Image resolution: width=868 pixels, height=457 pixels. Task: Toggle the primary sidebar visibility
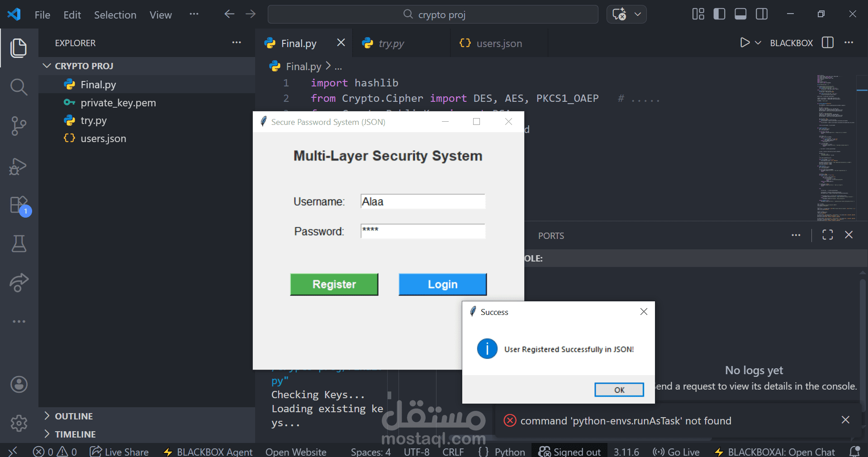click(x=719, y=14)
